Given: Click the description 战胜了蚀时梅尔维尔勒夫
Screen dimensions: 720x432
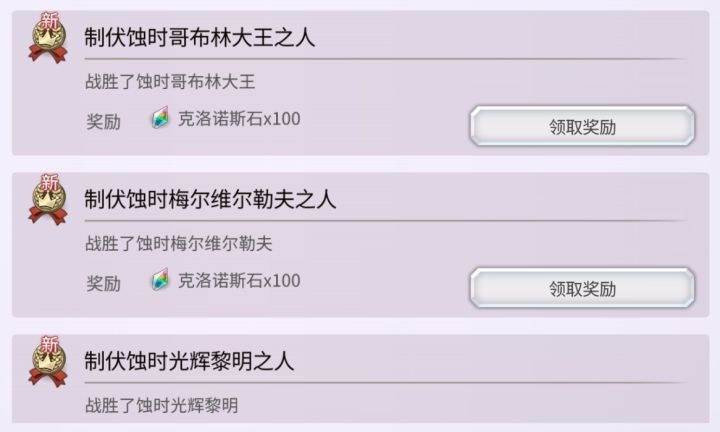Looking at the screenshot, I should [179, 243].
